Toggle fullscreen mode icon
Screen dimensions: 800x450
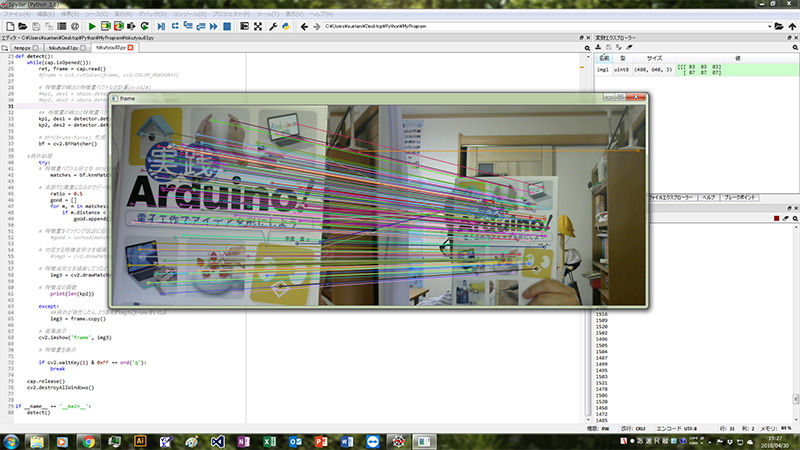pyautogui.click(x=258, y=26)
